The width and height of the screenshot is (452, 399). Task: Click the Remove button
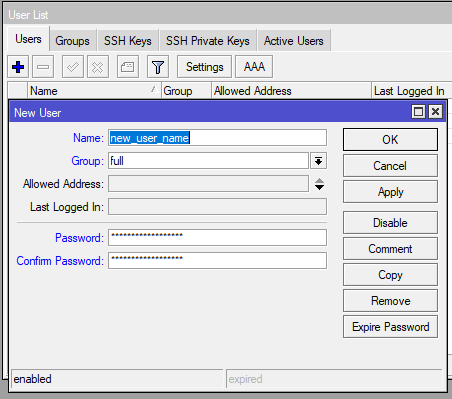[x=390, y=301]
